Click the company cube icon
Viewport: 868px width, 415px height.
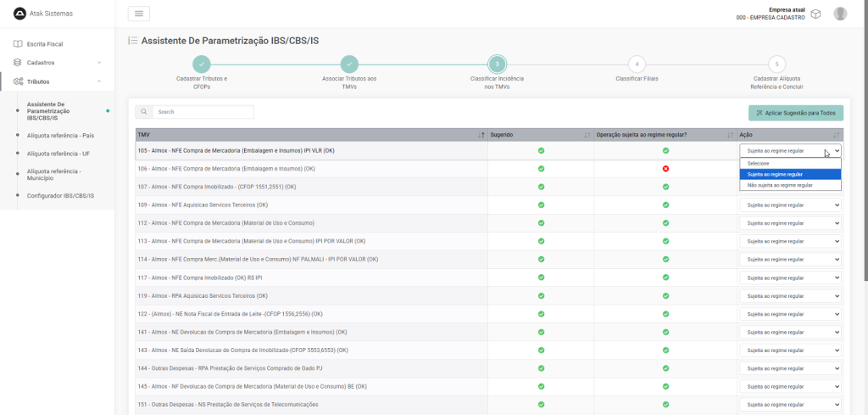(815, 14)
